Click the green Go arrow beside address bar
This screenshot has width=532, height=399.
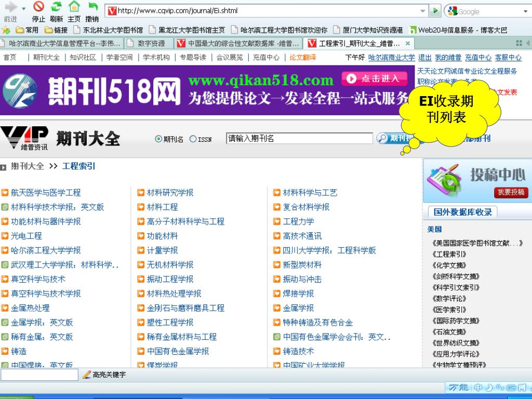pyautogui.click(x=435, y=11)
